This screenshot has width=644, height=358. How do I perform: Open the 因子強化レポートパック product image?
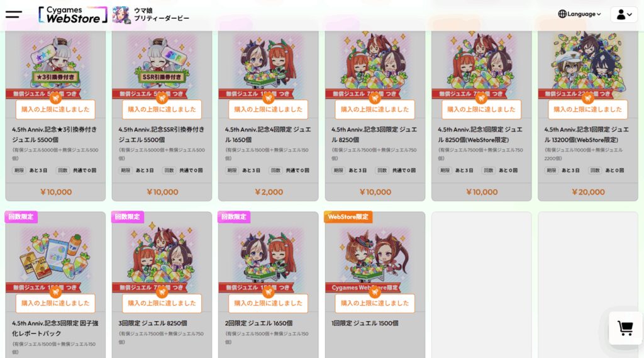coord(55,258)
